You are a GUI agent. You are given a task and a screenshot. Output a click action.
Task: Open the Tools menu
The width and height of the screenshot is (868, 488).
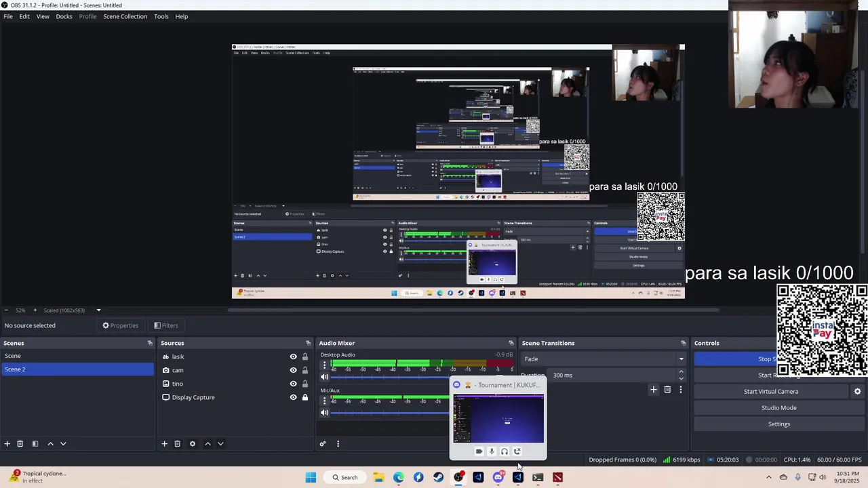click(x=161, y=16)
